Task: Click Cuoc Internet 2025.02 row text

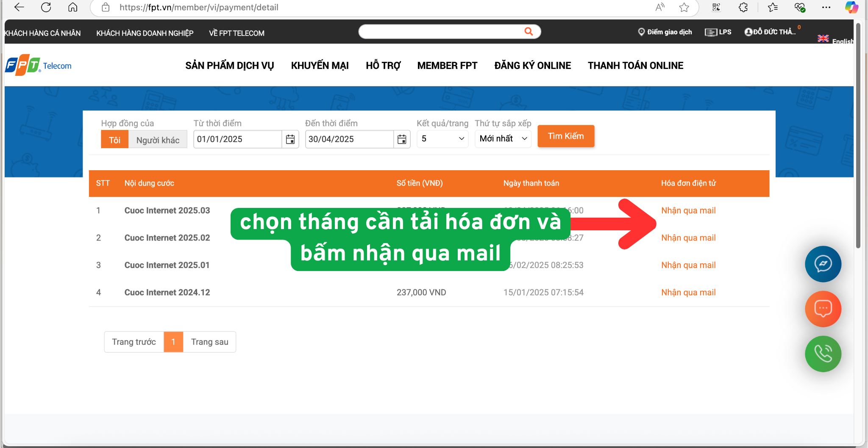Action: pyautogui.click(x=167, y=238)
